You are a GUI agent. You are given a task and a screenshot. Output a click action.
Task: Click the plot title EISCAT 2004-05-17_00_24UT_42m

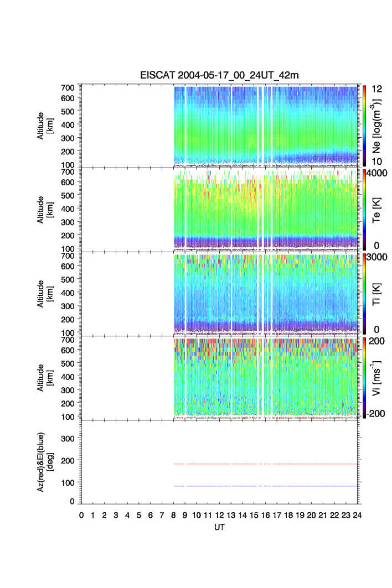[x=221, y=76]
